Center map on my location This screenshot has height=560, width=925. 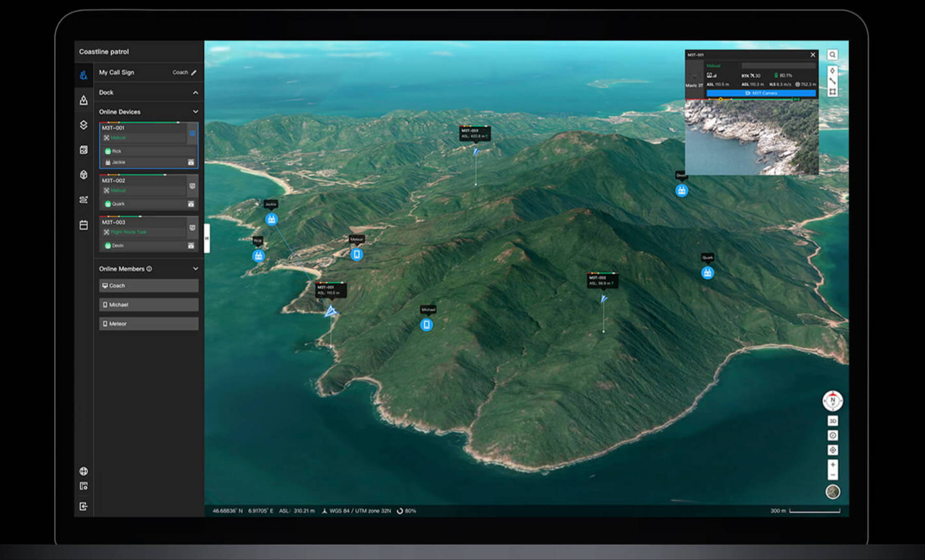click(x=833, y=450)
